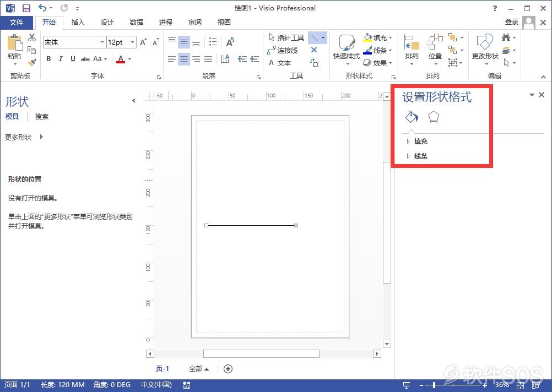The width and height of the screenshot is (552, 392).
Task: Toggle Underline formatting
Action: point(73,59)
